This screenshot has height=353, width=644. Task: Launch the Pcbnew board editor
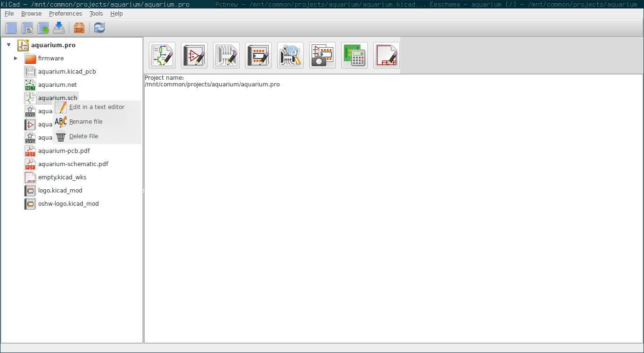click(226, 55)
